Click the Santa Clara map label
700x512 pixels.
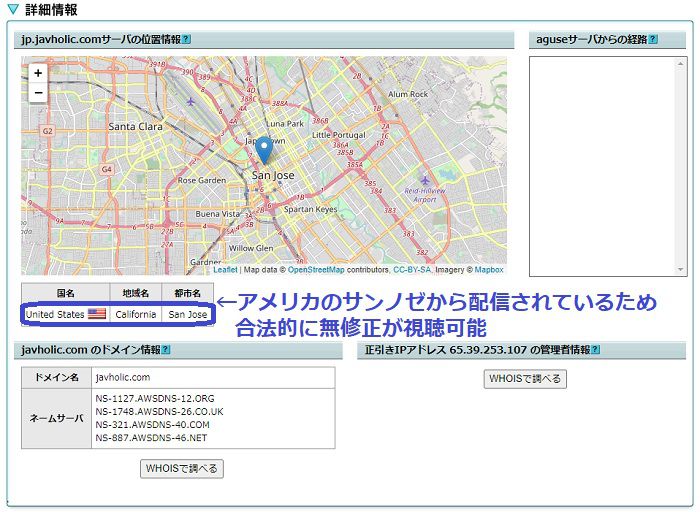(x=135, y=127)
